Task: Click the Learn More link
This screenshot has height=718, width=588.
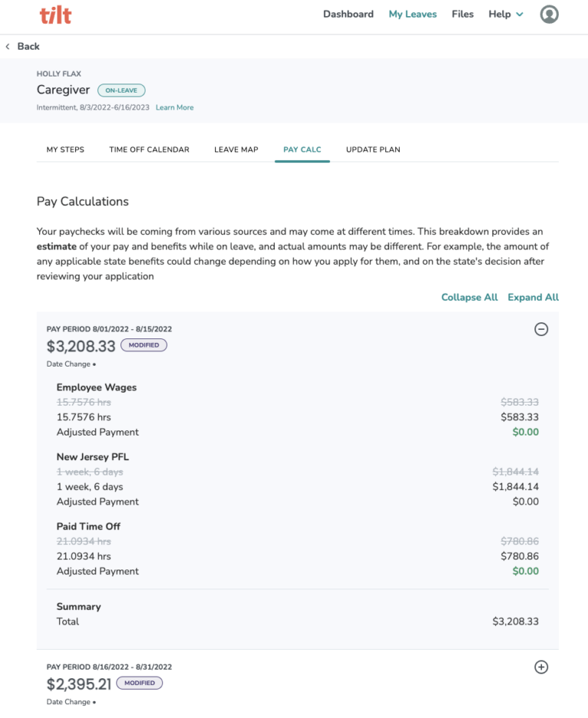Action: [x=175, y=108]
